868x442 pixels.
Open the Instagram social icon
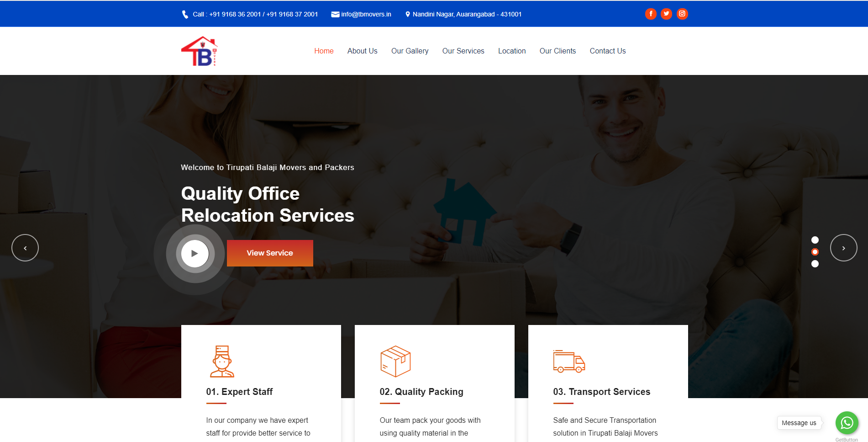click(682, 14)
